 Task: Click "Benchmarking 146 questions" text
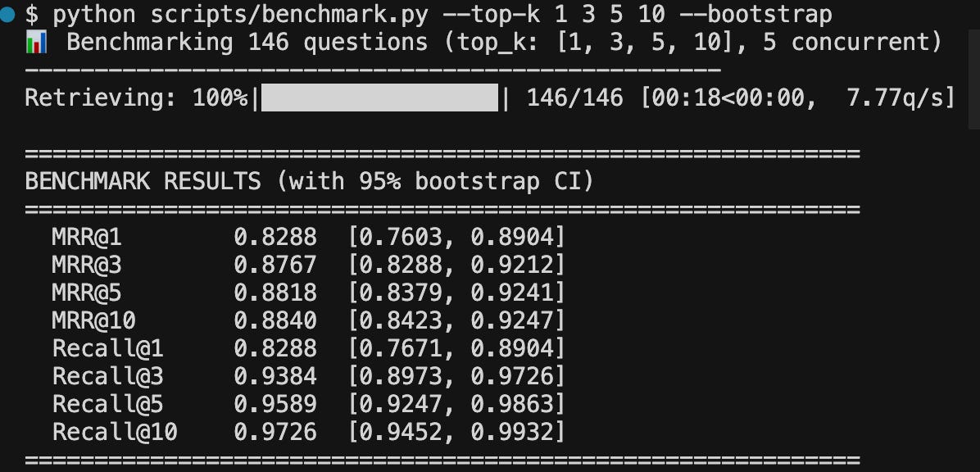[247, 43]
